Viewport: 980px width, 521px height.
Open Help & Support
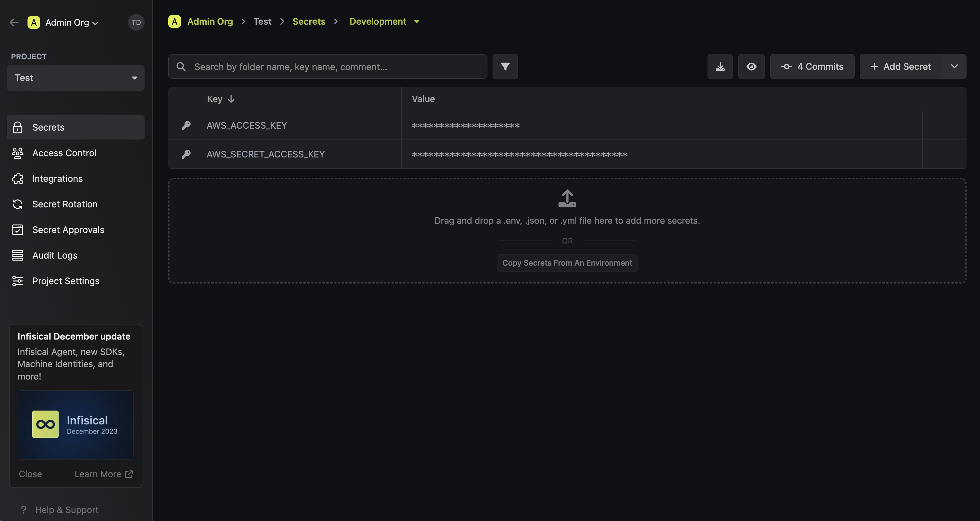(60, 509)
